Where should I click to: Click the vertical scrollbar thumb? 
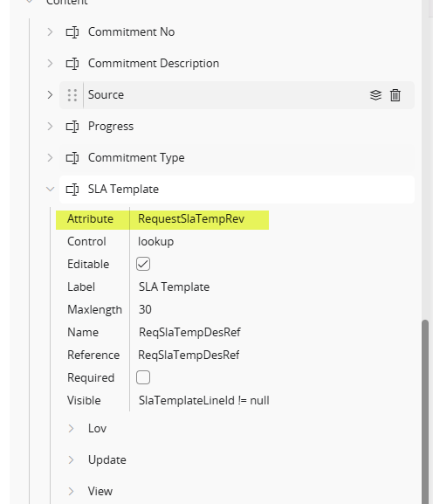425,411
